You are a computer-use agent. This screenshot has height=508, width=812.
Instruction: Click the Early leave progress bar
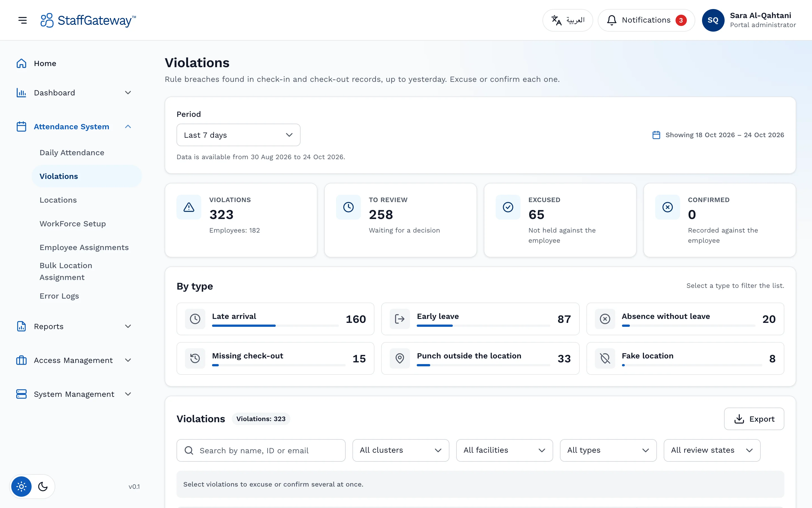(x=483, y=326)
